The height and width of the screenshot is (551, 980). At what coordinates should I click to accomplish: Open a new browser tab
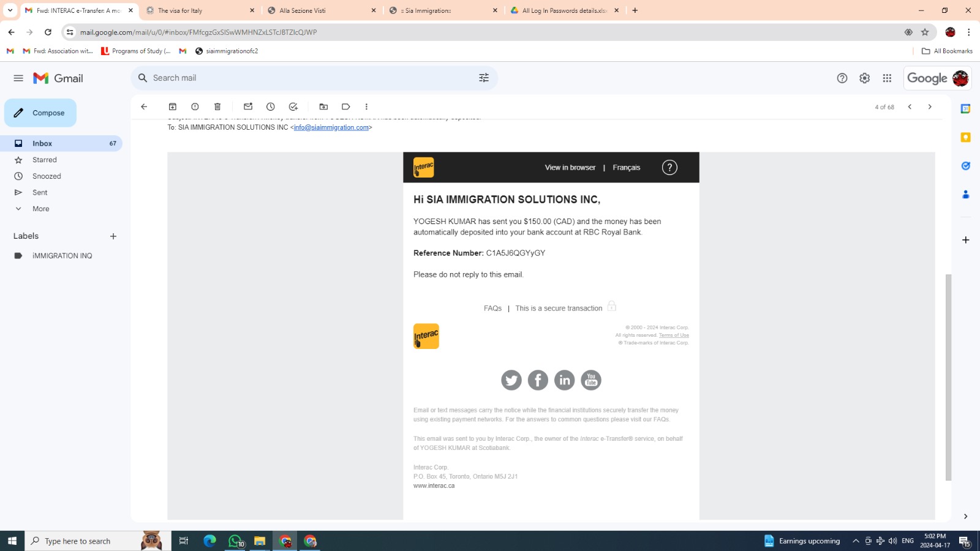[635, 10]
